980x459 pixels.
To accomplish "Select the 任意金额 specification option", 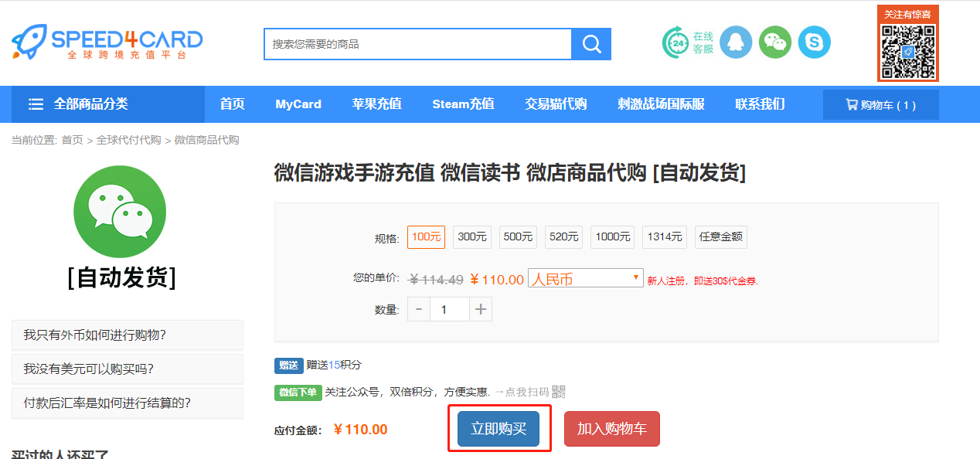I will [x=721, y=237].
